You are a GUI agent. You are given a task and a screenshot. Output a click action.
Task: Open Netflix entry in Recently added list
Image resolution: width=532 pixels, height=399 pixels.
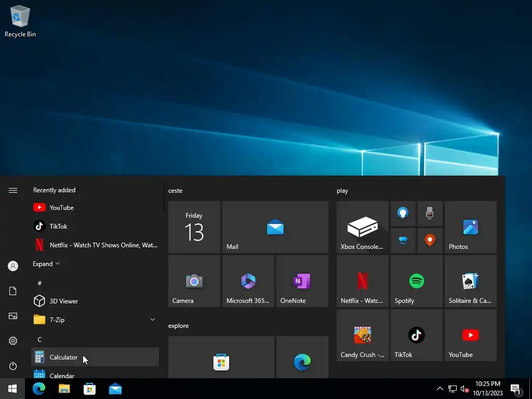click(x=95, y=245)
